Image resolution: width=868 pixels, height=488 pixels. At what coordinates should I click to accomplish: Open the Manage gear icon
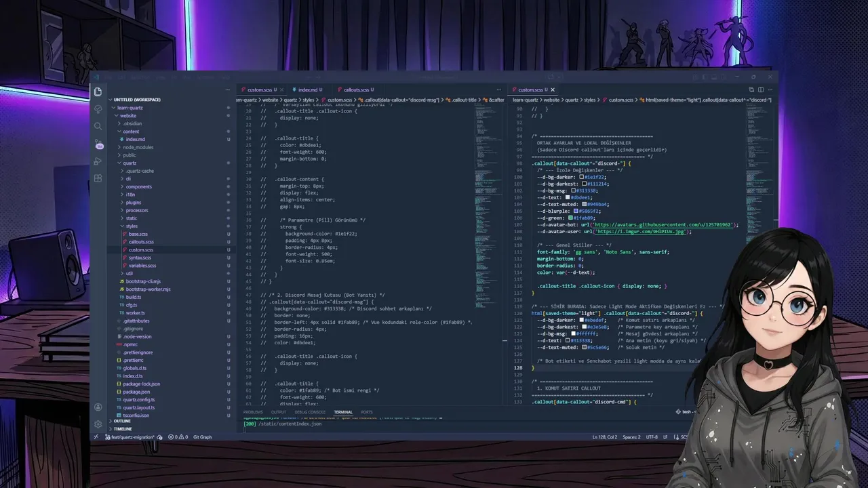(98, 424)
